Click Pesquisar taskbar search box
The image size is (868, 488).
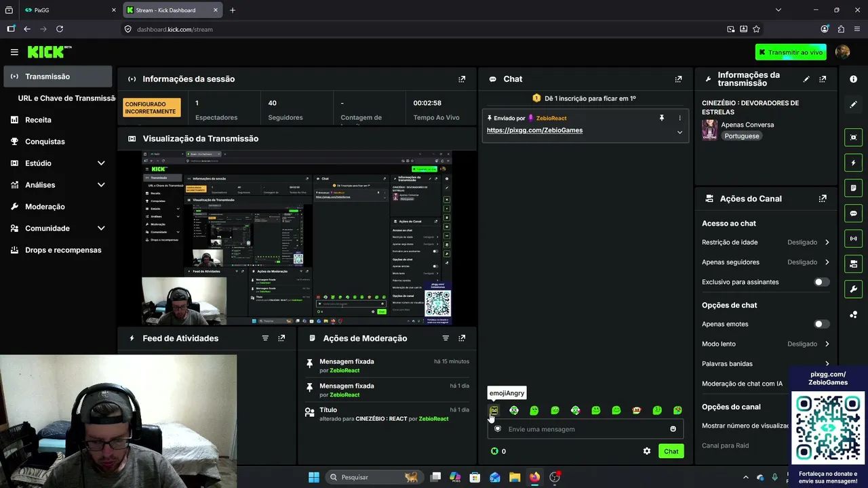[374, 477]
